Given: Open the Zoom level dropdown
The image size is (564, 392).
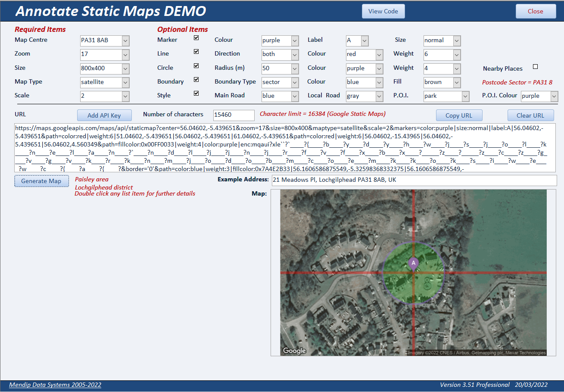Looking at the screenshot, I should tap(125, 55).
